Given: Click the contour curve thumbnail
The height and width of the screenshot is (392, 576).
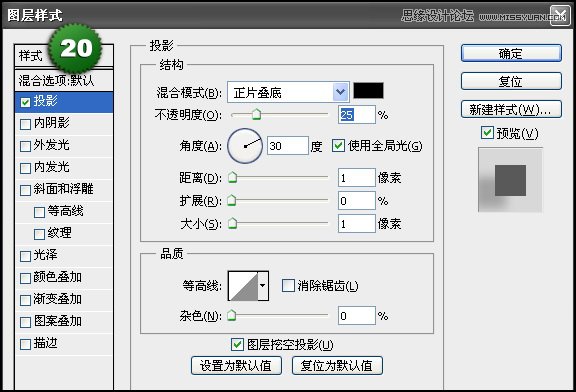Looking at the screenshot, I should (243, 286).
